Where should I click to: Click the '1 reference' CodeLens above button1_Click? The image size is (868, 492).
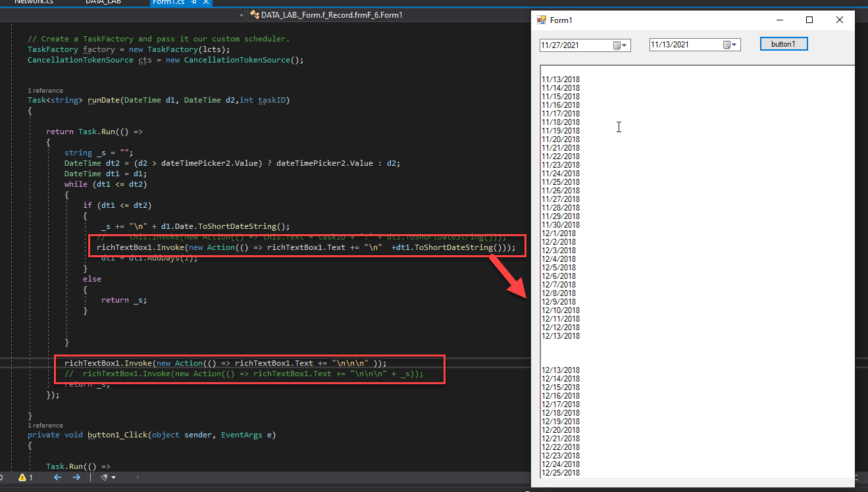pyautogui.click(x=45, y=426)
